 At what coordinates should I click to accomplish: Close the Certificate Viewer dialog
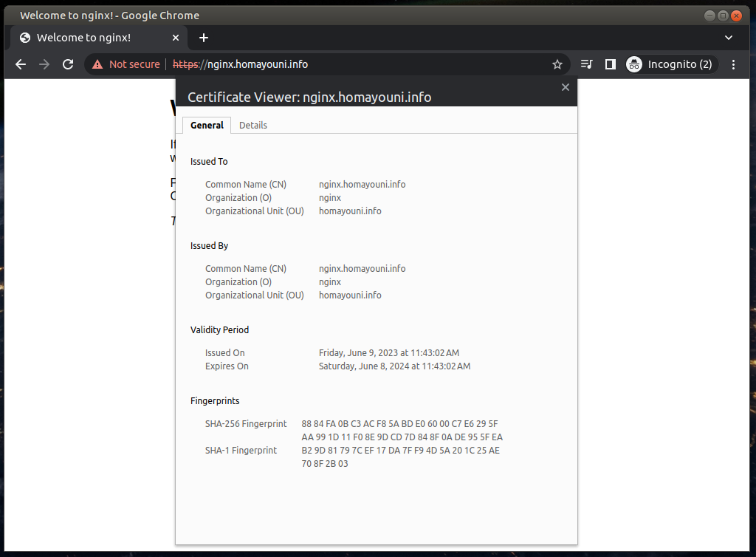tap(566, 87)
